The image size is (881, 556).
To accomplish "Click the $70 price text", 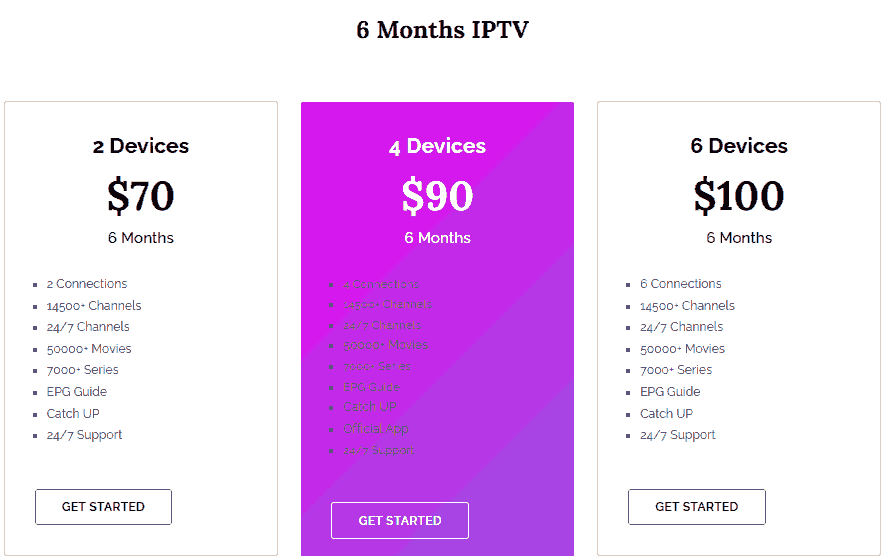I will (x=141, y=196).
